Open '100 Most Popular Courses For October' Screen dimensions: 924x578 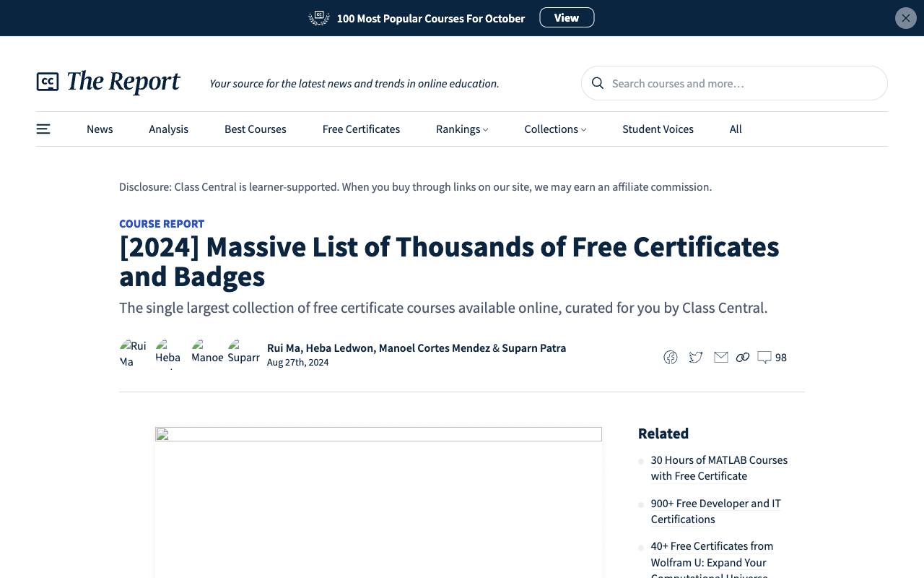click(x=431, y=19)
